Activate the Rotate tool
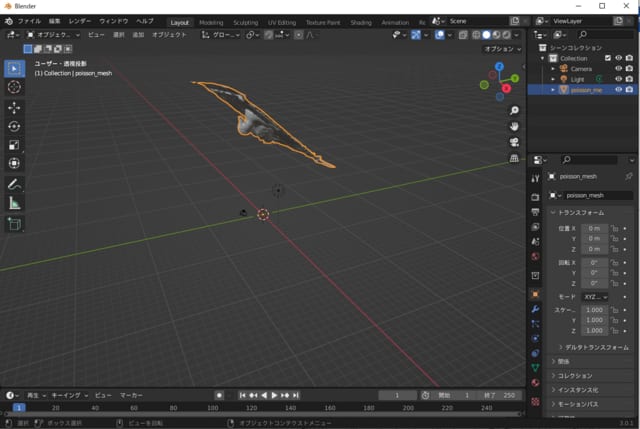The image size is (640, 429). coord(14,126)
